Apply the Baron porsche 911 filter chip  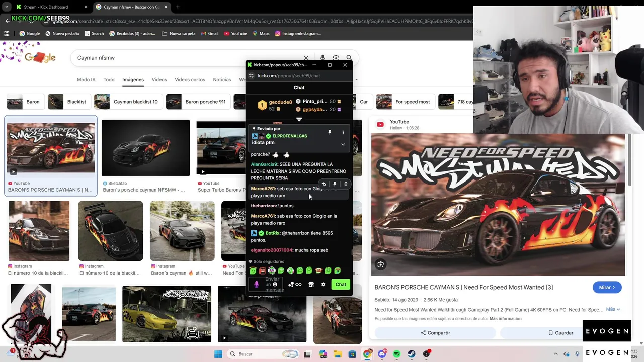pos(198,102)
